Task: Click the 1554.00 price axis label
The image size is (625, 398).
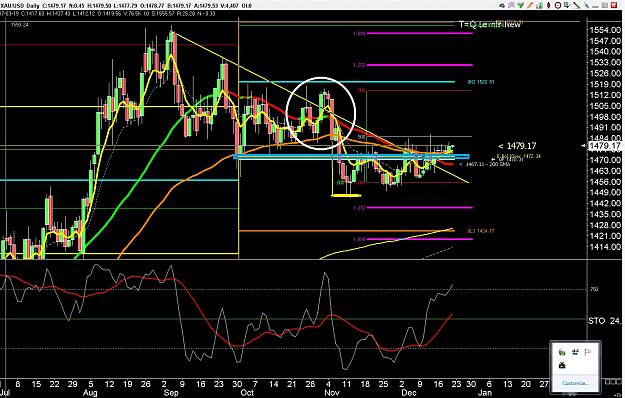Action: (605, 30)
